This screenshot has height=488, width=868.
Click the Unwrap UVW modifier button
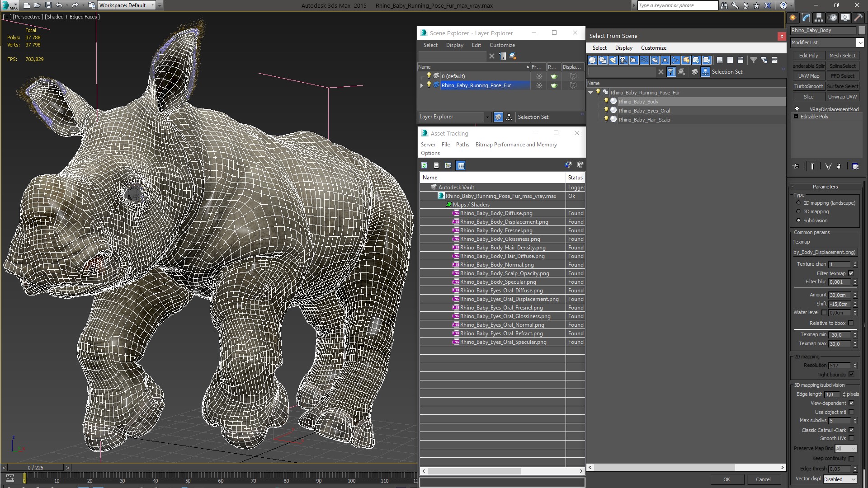[x=842, y=97]
